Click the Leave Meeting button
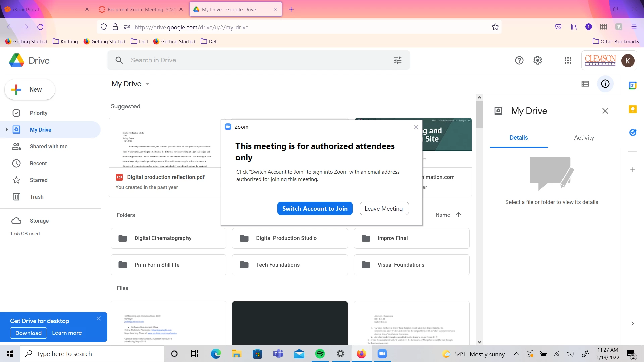Screen dimensions: 644x362 (384, 208)
